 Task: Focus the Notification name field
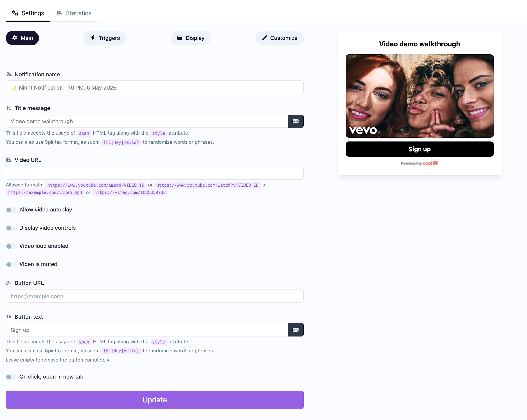tap(155, 87)
